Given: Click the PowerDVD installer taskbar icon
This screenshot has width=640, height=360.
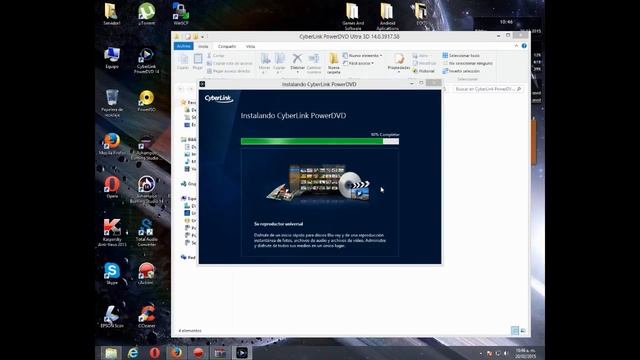Looking at the screenshot, I should (x=242, y=353).
